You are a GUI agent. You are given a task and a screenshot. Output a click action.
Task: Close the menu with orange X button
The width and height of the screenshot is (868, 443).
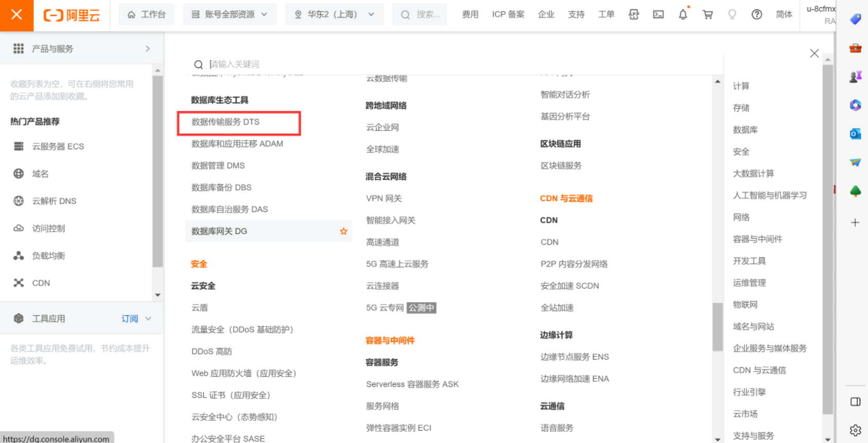(x=16, y=15)
